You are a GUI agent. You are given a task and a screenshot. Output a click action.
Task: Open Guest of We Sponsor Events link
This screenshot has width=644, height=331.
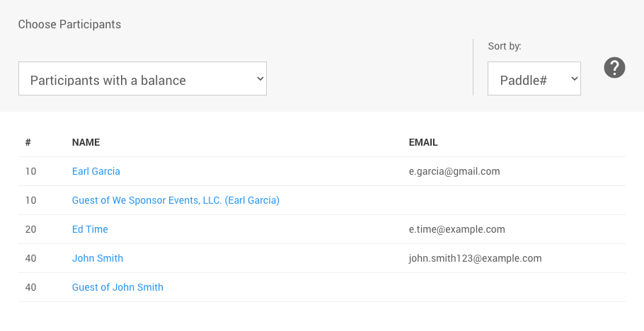click(x=176, y=200)
